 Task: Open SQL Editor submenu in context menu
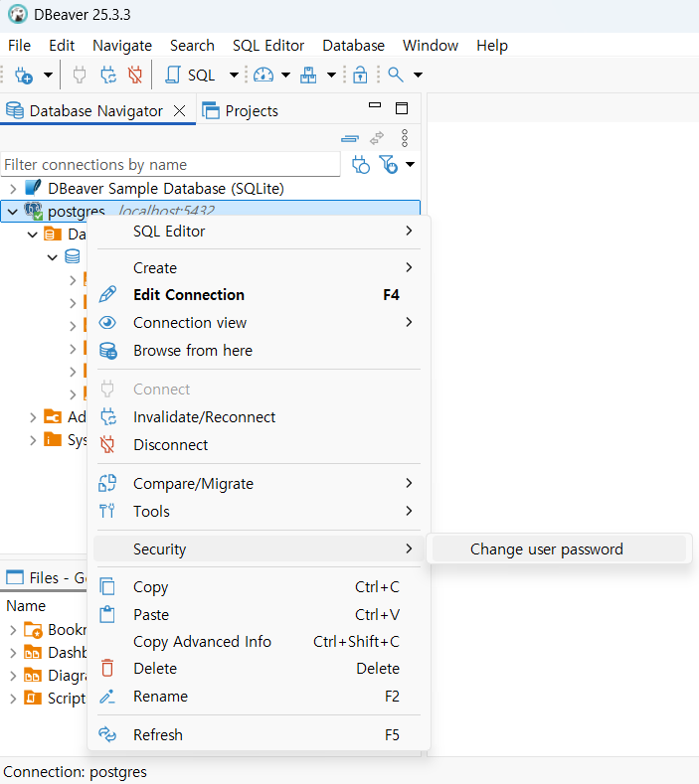[259, 232]
